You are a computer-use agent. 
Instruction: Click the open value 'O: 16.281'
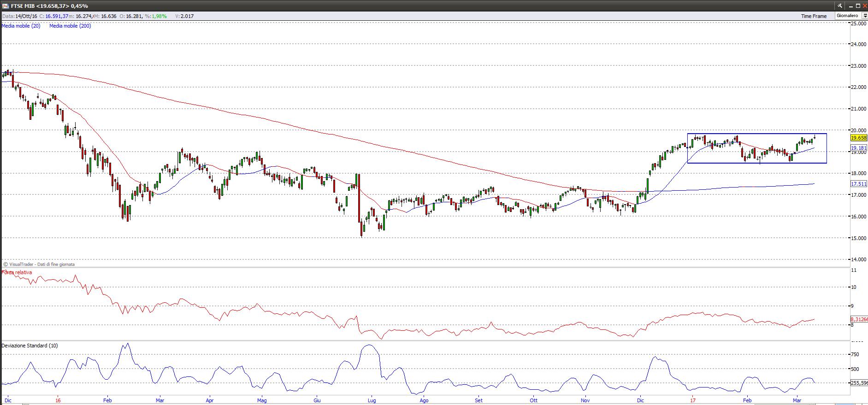click(x=131, y=16)
